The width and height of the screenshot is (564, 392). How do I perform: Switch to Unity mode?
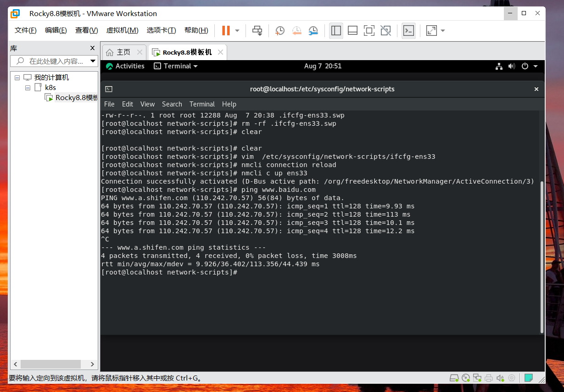tap(386, 31)
